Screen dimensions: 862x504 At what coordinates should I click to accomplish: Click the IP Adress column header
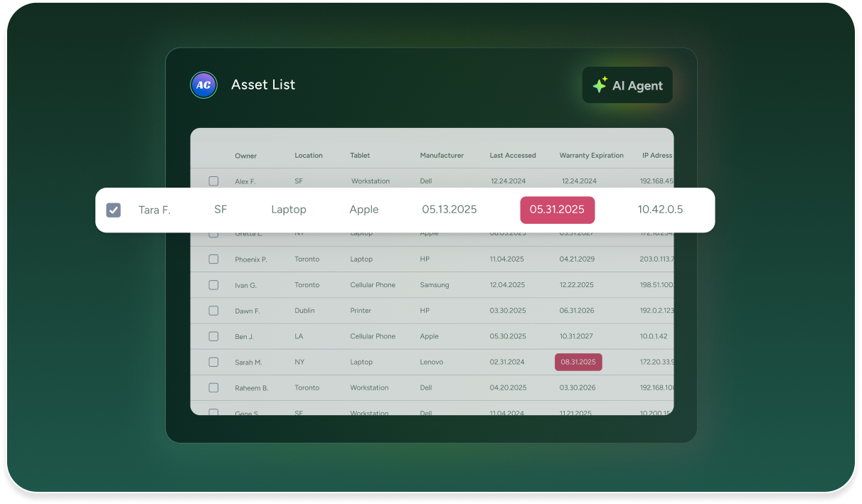pyautogui.click(x=656, y=156)
